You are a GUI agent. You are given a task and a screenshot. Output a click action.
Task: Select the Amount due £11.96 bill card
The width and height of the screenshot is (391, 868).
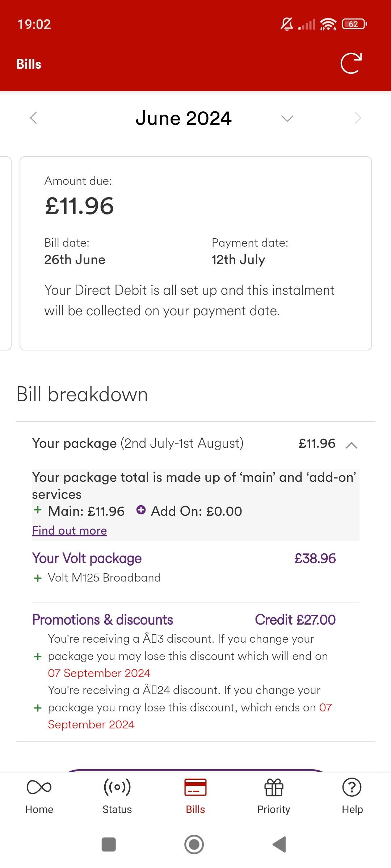click(195, 253)
